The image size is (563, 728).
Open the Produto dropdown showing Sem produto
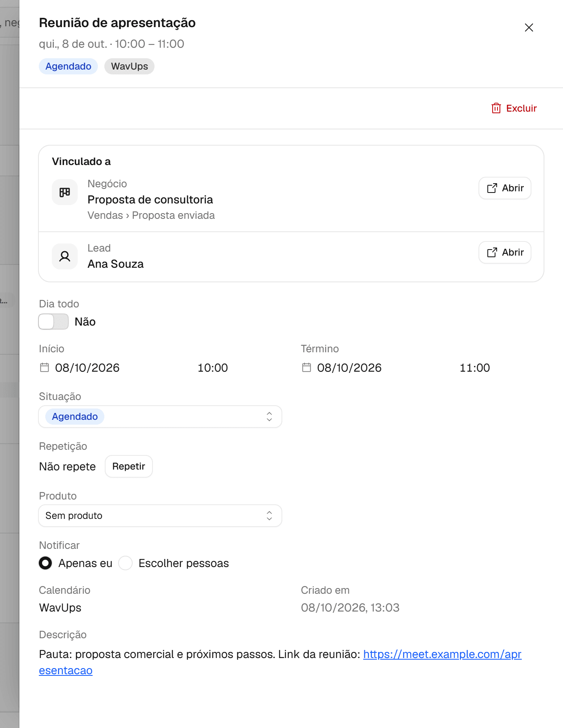(x=160, y=516)
